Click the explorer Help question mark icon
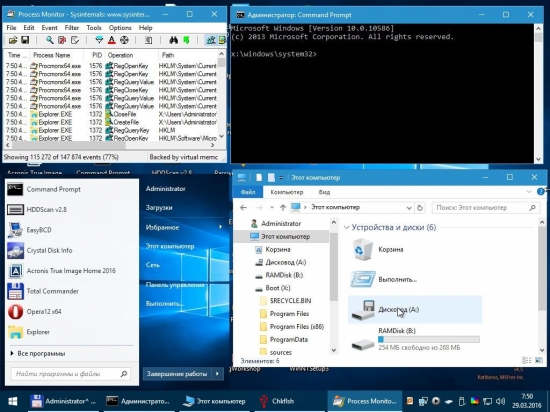Image resolution: width=550 pixels, height=412 pixels. pos(541,192)
